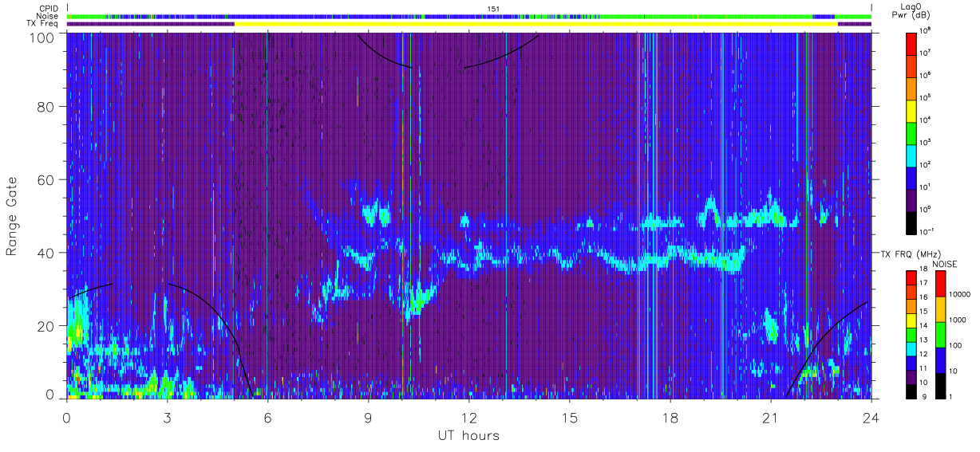Click the 21 tick on UT hours axis
Image resolution: width=980 pixels, height=452 pixels.
[x=770, y=418]
